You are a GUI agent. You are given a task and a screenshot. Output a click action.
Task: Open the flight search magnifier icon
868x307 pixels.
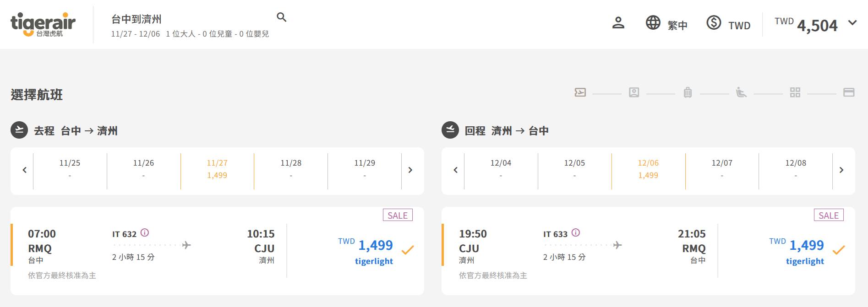click(x=282, y=17)
